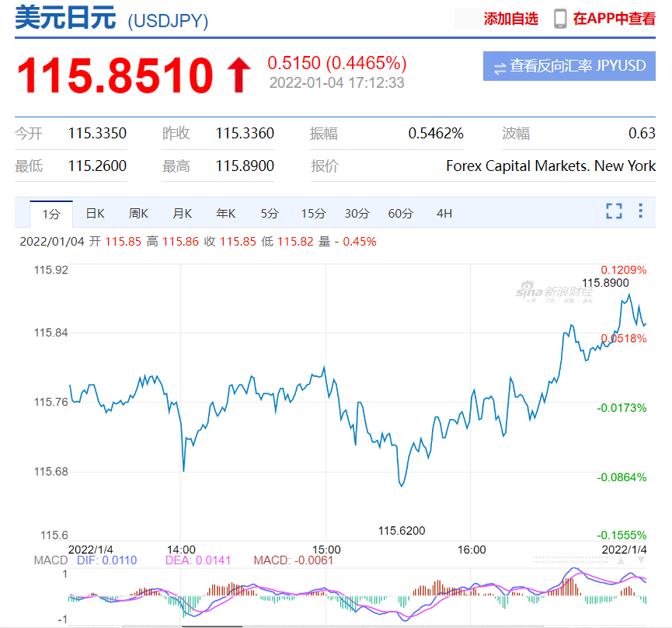Switch to the 周K chart tab

tap(138, 213)
